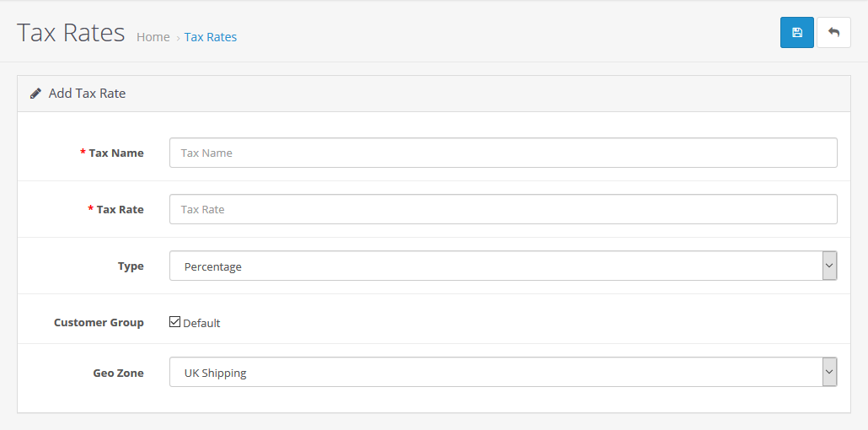
Task: Click the large Tax Rates page title
Action: tap(71, 34)
